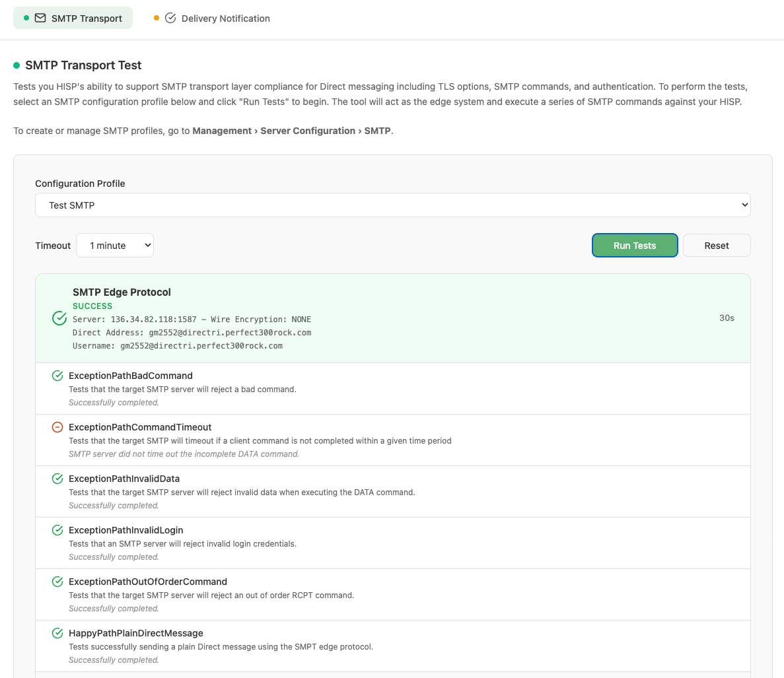
Task: Click the Username gm2552 line
Action: point(178,346)
